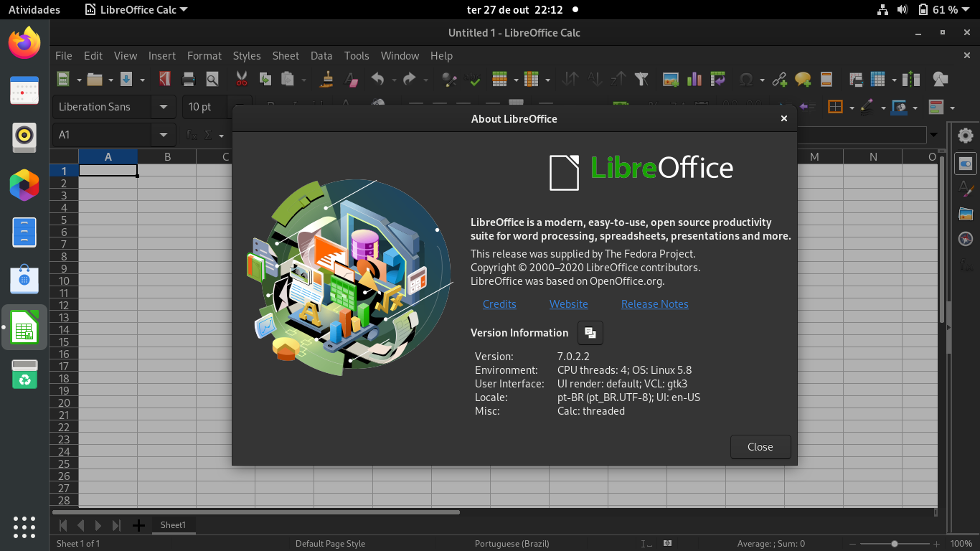The height and width of the screenshot is (551, 980).
Task: Open Firefox from the dock
Action: [24, 42]
